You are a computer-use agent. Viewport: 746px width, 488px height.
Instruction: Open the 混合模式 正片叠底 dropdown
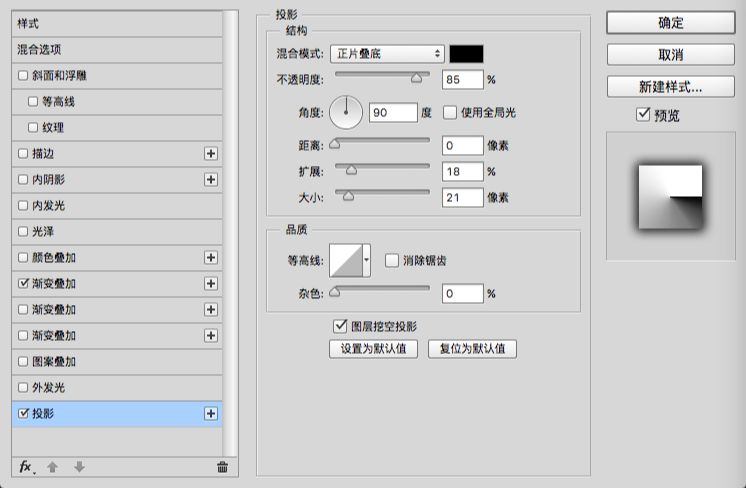[x=387, y=54]
